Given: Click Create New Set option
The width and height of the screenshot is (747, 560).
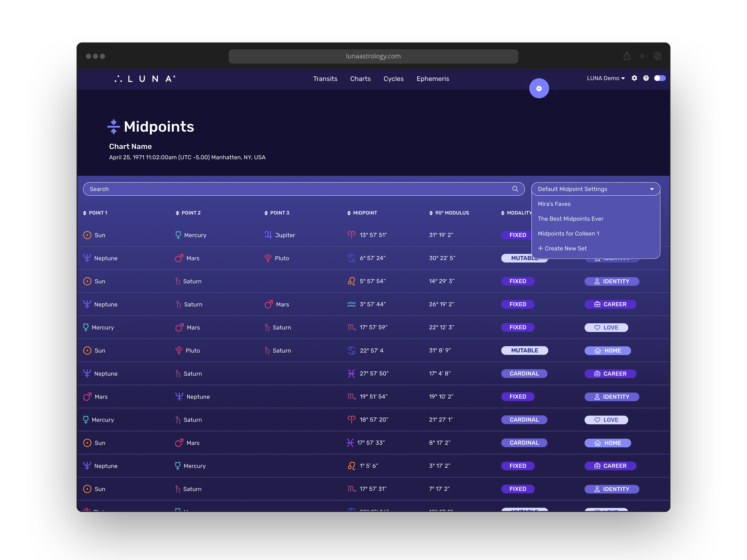Looking at the screenshot, I should point(562,248).
